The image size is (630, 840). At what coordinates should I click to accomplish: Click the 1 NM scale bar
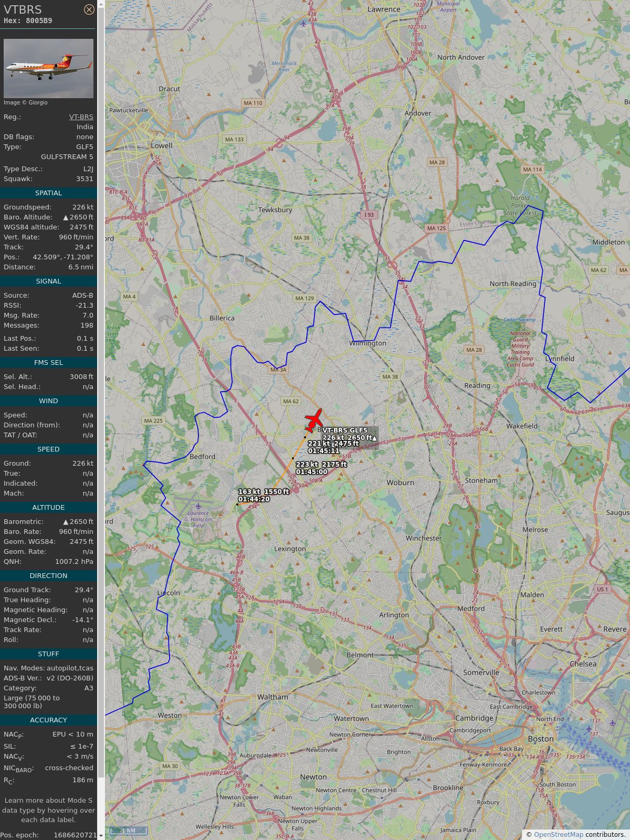(x=128, y=831)
